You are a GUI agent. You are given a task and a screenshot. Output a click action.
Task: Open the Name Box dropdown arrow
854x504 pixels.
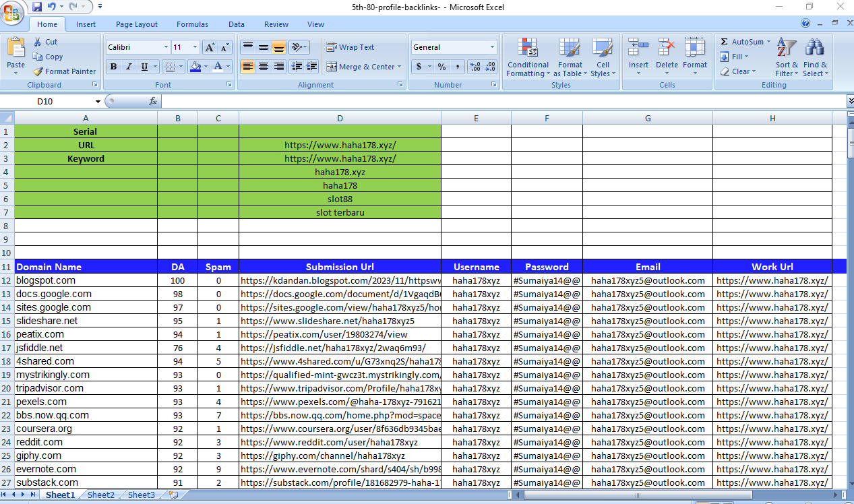tap(98, 102)
